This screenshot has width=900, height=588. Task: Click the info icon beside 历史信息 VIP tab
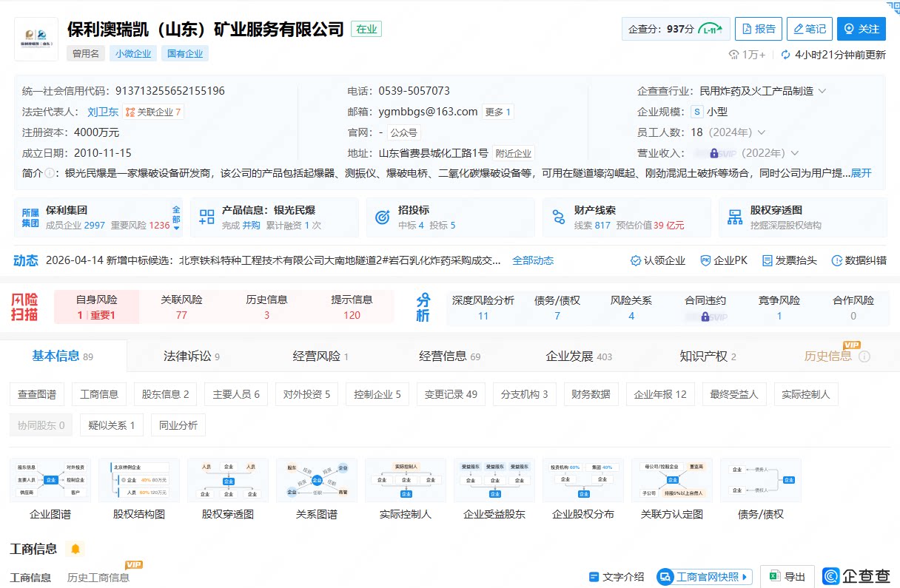[864, 356]
